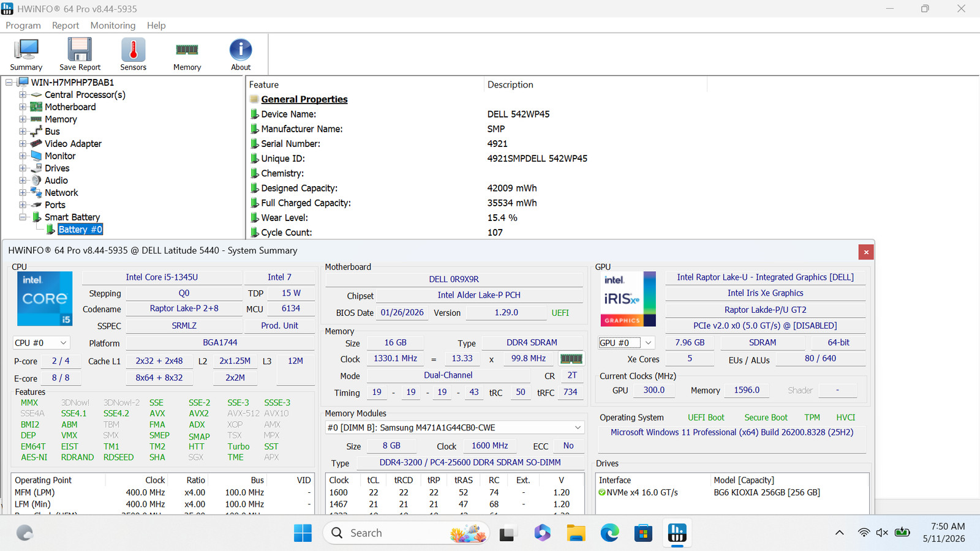Select the Network tree node
Image resolution: width=980 pixels, height=551 pixels.
click(61, 193)
